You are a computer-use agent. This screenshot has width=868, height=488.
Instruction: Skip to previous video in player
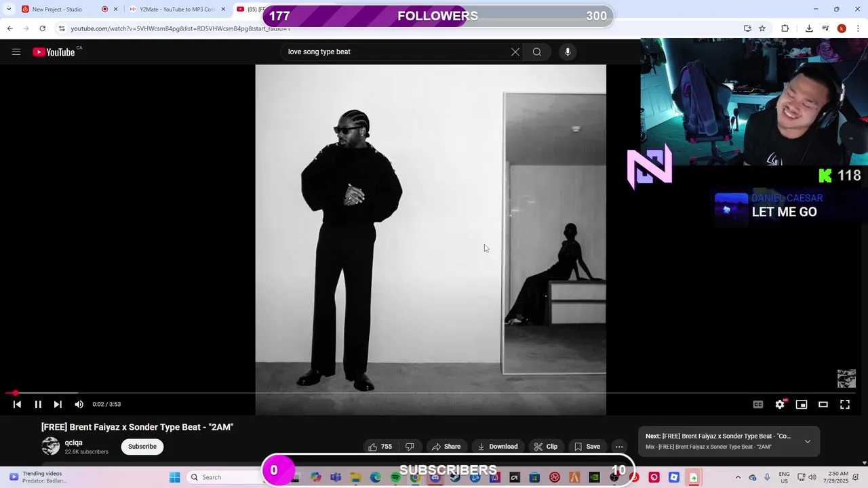tap(17, 404)
